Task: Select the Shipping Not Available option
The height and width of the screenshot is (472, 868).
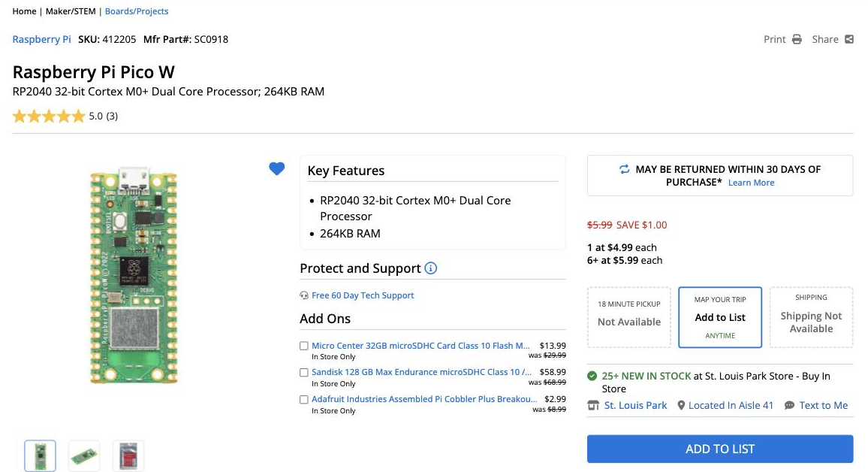Action: pyautogui.click(x=811, y=317)
